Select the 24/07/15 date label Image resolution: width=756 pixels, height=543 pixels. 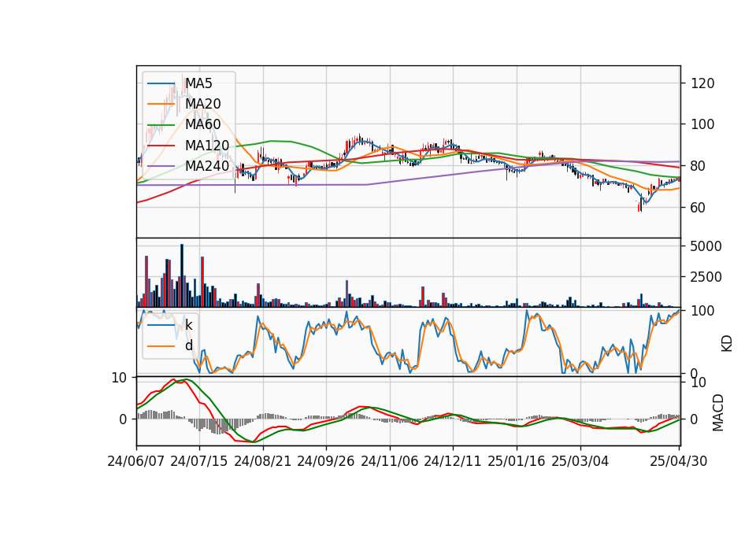pyautogui.click(x=199, y=461)
